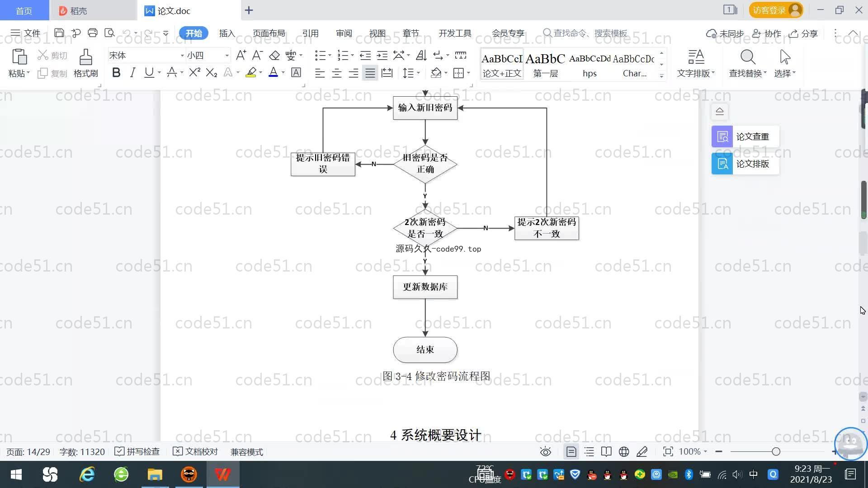Toggle page layout view in status bar
The height and width of the screenshot is (488, 868).
(x=571, y=452)
